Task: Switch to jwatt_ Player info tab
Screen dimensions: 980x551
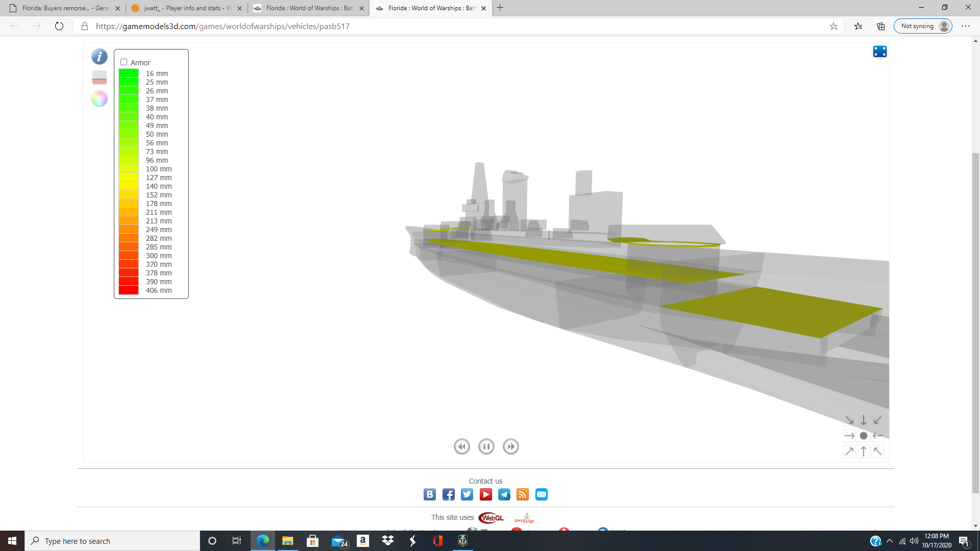Action: click(x=187, y=8)
